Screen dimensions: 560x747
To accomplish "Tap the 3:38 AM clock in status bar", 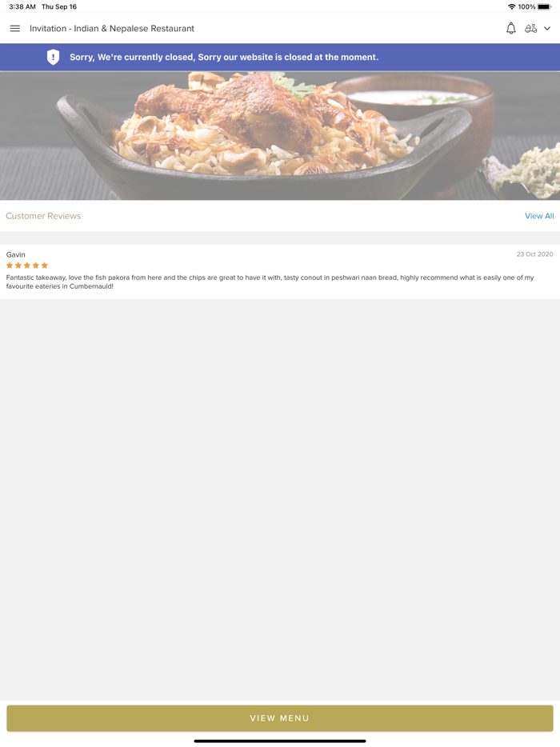I will 22,6.
